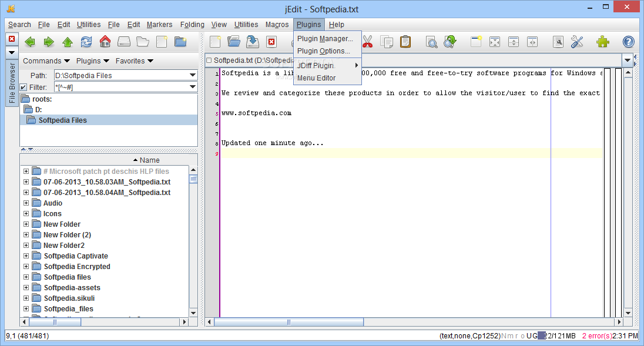
Task: Click the (text,none,Cp1252) mode status entry
Action: point(470,336)
